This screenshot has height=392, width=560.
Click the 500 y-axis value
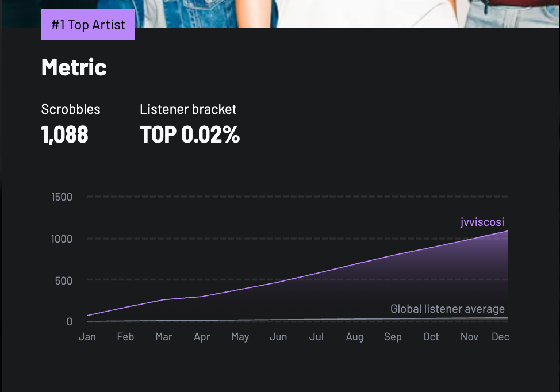(63, 280)
